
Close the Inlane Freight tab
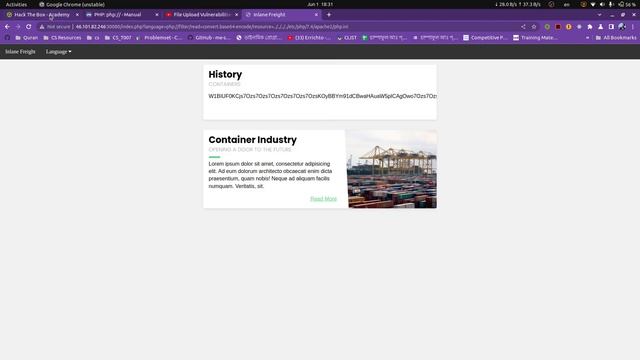316,15
